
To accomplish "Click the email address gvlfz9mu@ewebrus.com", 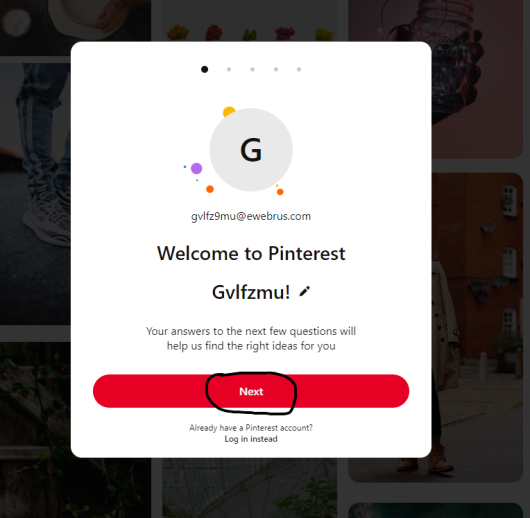I will (251, 216).
